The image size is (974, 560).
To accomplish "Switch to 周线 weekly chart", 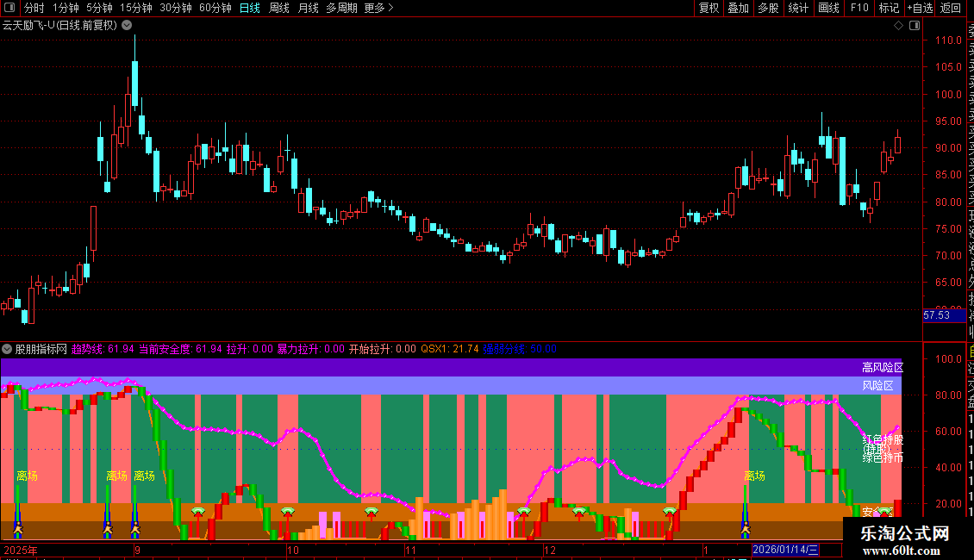I will coord(279,8).
